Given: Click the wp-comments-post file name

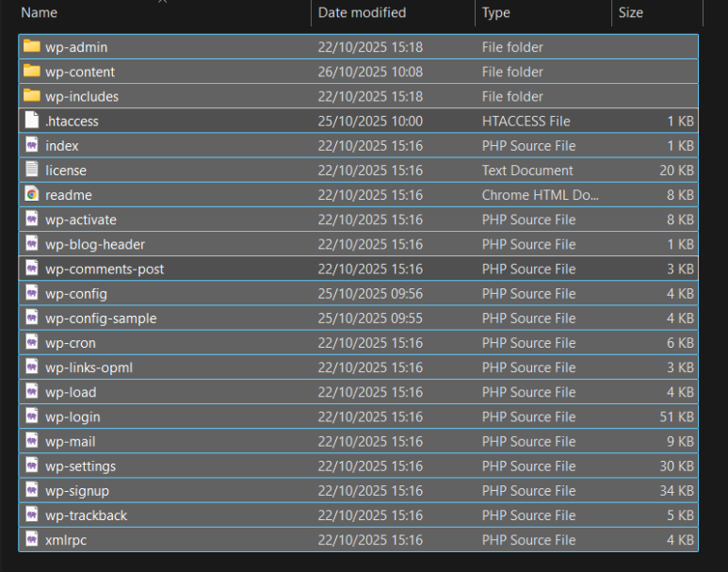Looking at the screenshot, I should (x=105, y=270).
